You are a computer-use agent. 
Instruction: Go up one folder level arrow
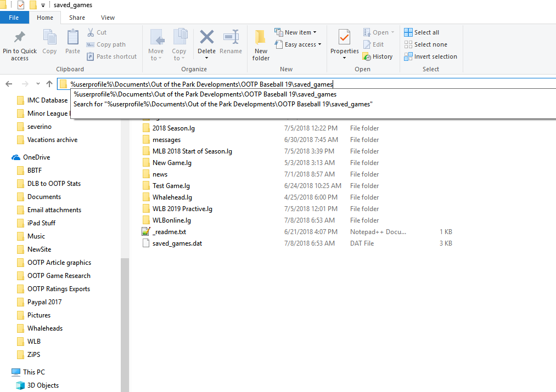click(49, 84)
